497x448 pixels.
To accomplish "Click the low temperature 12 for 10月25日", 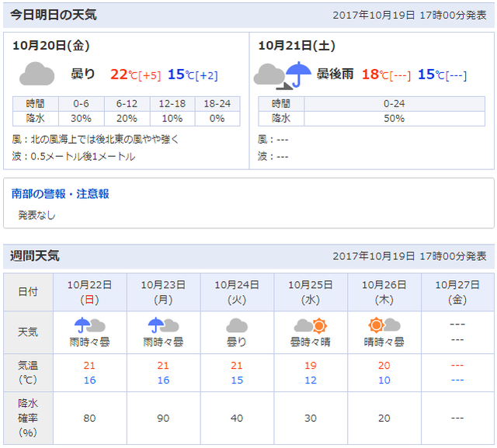I will click(311, 380).
